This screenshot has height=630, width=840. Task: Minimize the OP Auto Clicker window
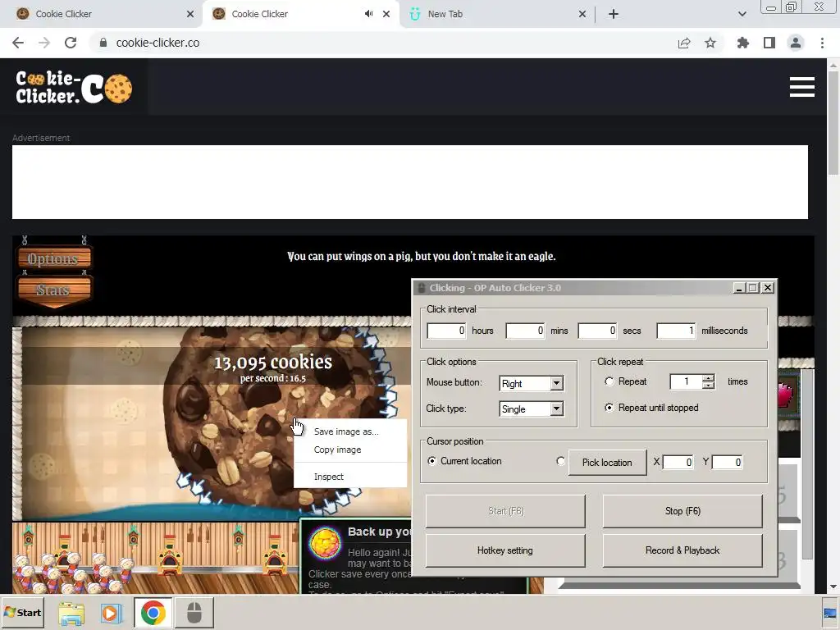[x=739, y=288]
